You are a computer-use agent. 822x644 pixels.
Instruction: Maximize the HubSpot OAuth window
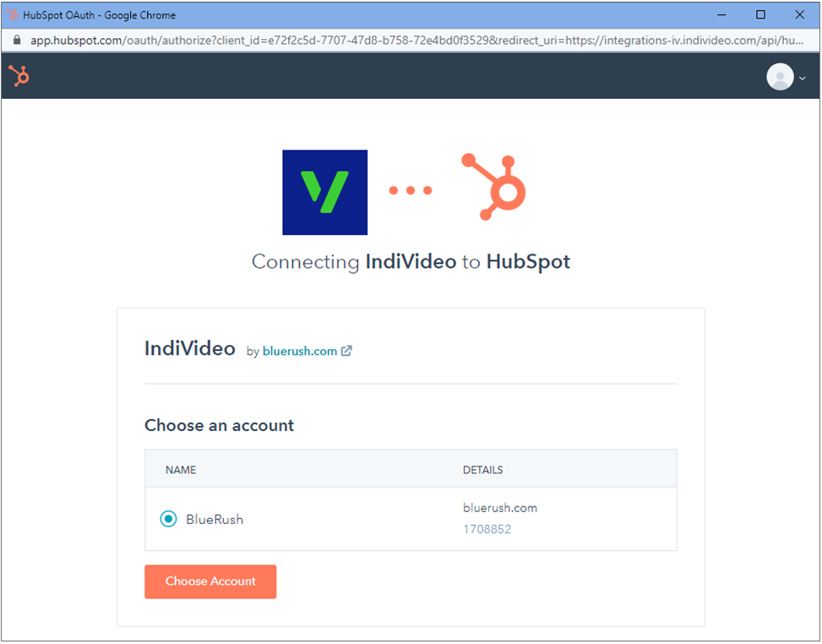point(760,14)
